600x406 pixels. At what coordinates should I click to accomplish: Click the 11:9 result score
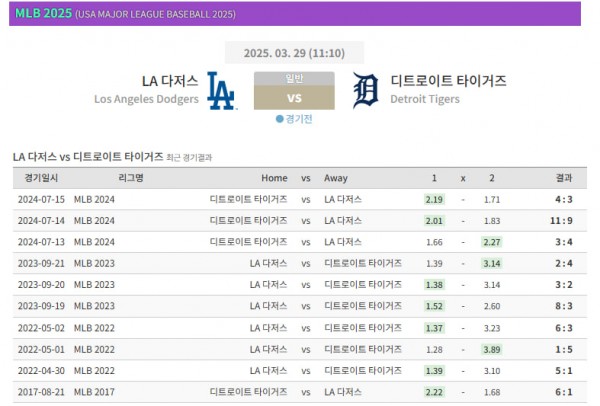[562, 221]
